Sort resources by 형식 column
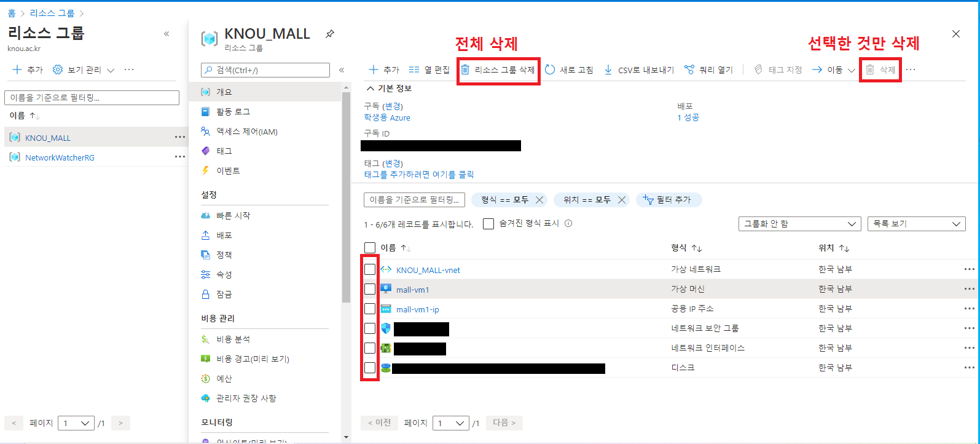This screenshot has width=980, height=444. click(687, 248)
